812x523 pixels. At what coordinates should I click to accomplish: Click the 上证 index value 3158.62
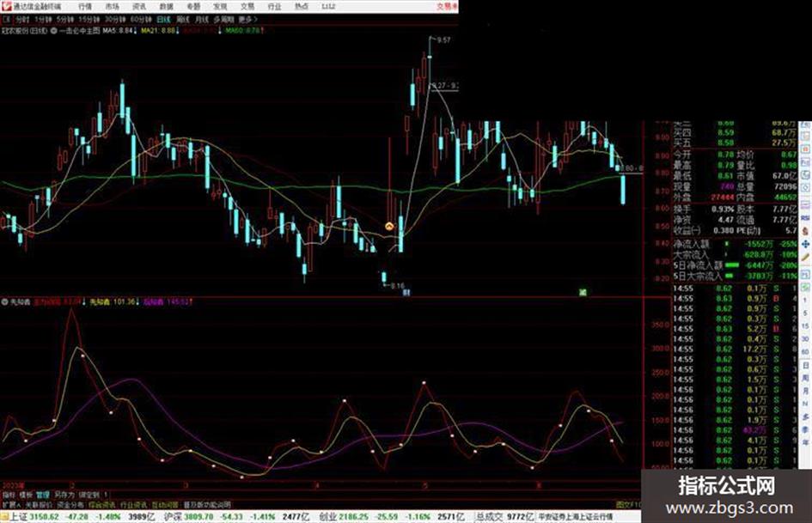click(x=44, y=517)
